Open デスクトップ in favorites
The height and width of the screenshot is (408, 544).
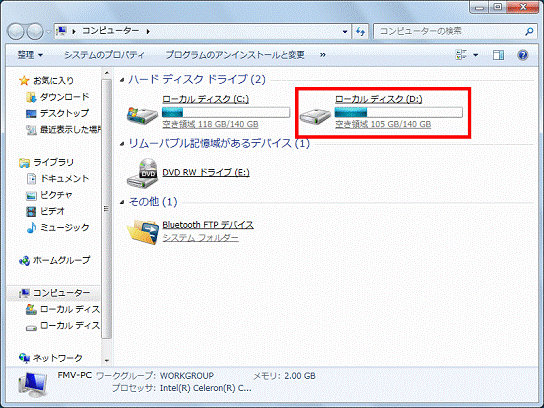point(64,113)
